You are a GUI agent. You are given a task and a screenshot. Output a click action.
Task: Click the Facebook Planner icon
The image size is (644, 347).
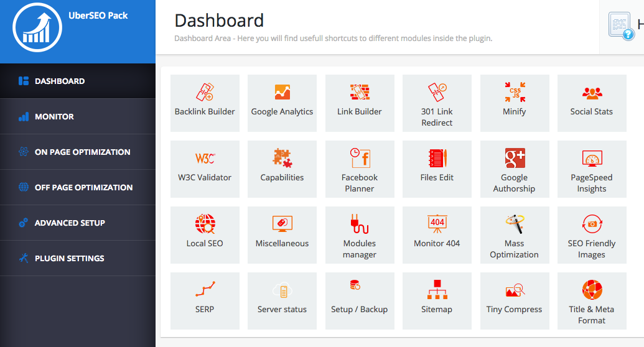pos(360,158)
